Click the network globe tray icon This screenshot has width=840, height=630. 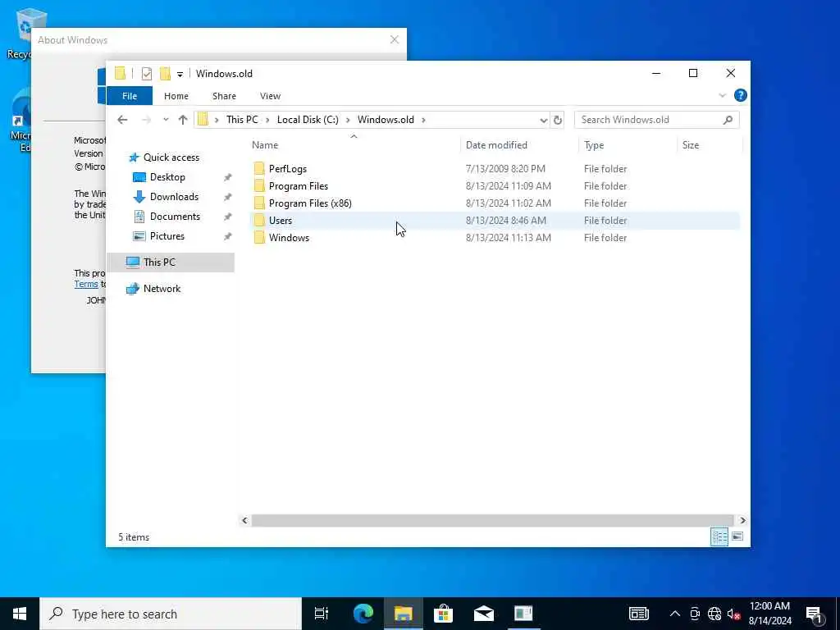[x=714, y=614]
